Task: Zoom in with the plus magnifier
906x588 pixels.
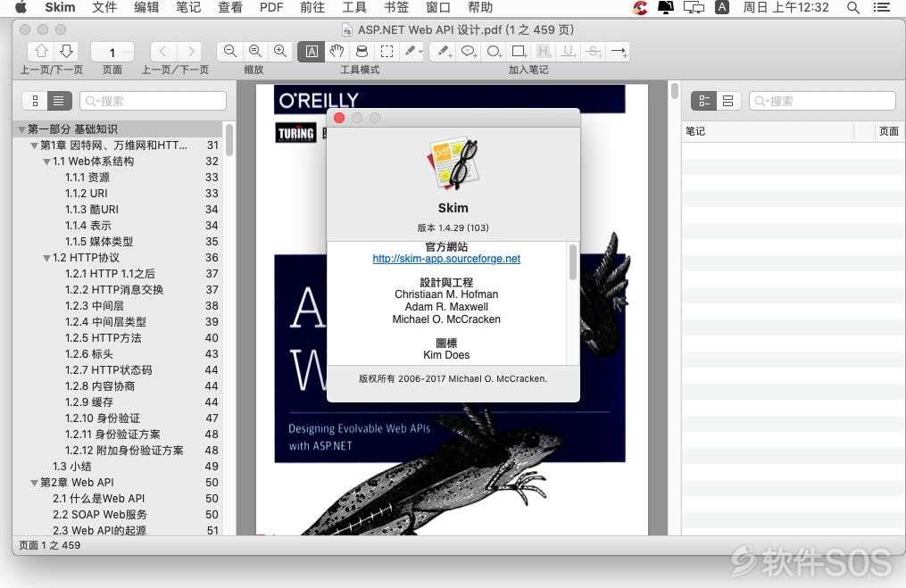Action: [x=280, y=52]
